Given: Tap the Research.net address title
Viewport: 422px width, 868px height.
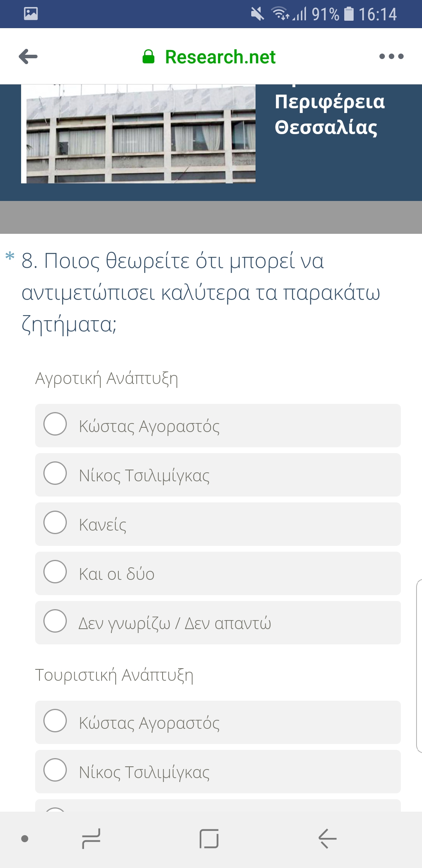Looking at the screenshot, I should point(220,57).
